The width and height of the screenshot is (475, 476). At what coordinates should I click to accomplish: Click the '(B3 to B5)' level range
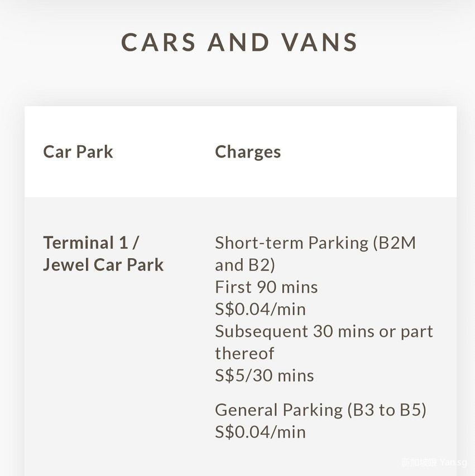pos(386,410)
